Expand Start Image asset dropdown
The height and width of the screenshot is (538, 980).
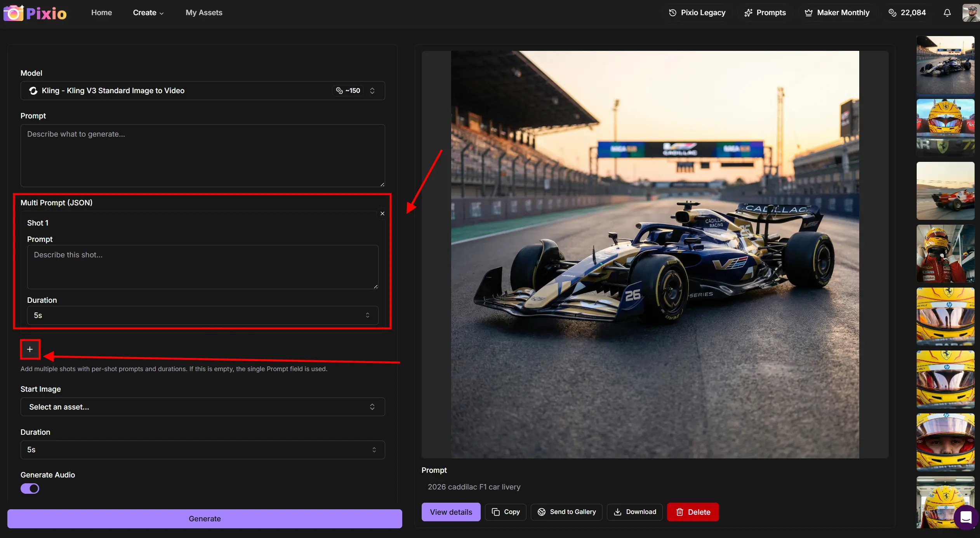click(202, 407)
